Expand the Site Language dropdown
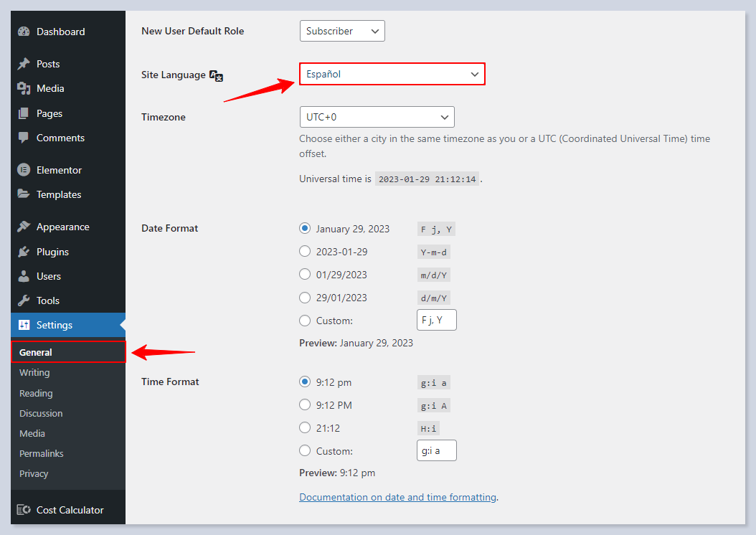This screenshot has height=535, width=756. (392, 74)
